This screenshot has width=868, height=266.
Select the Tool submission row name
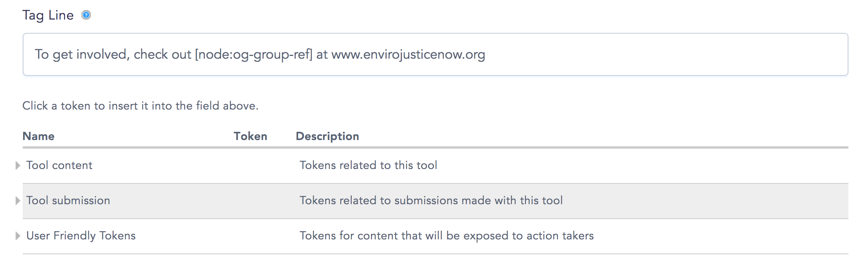click(x=68, y=200)
